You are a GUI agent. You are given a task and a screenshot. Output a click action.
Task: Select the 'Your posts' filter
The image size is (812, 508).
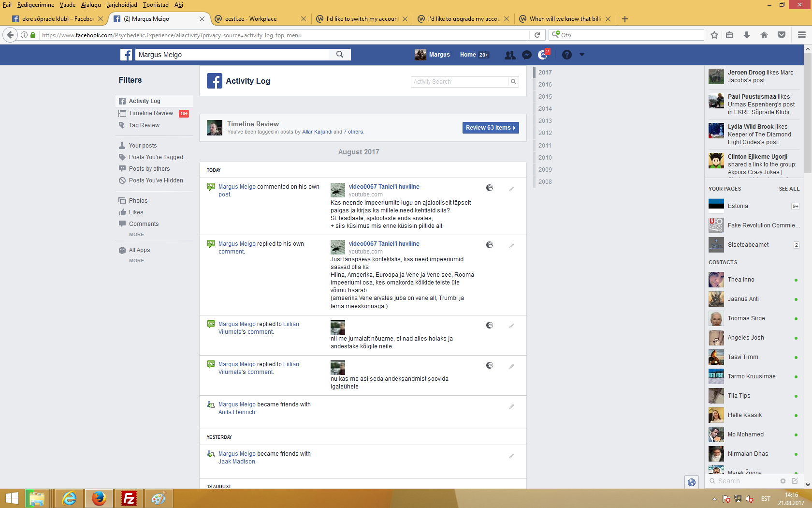(x=143, y=146)
